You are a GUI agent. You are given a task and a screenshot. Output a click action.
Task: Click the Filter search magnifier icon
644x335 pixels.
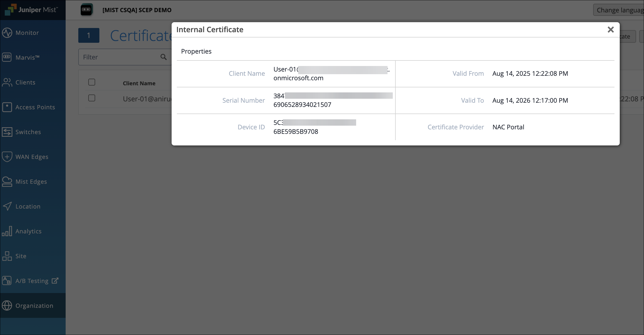(163, 57)
